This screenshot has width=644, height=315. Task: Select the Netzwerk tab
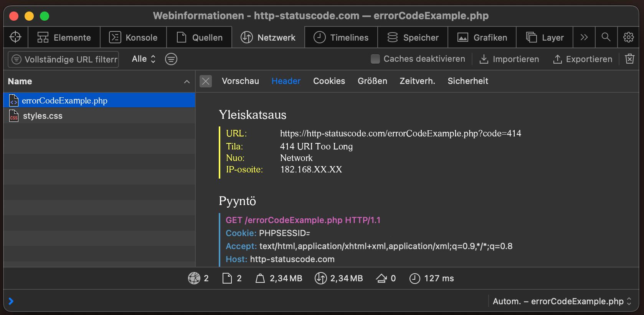point(268,38)
